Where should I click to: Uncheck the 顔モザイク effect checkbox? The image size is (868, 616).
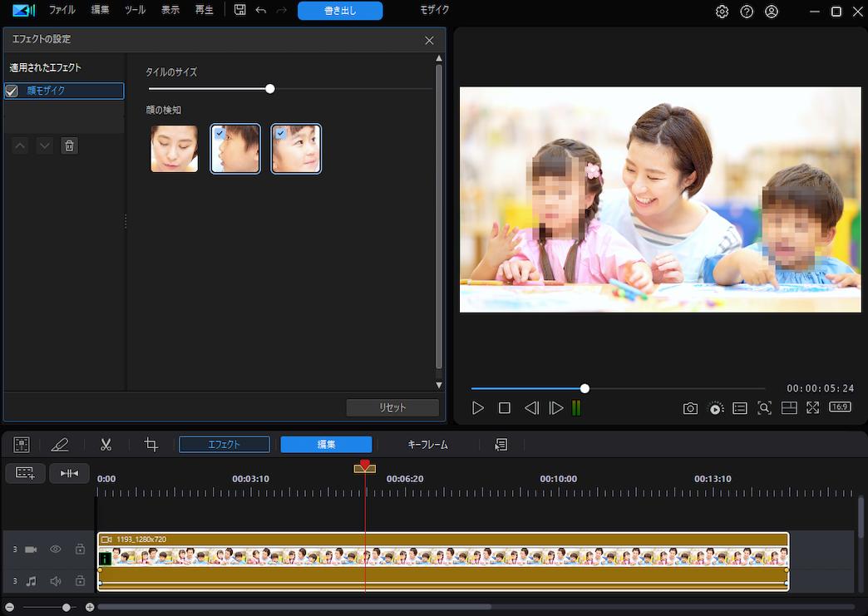(11, 91)
